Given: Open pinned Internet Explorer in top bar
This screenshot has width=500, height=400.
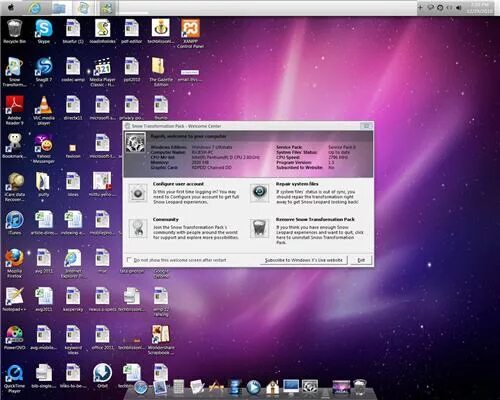Looking at the screenshot, I should pyautogui.click(x=34, y=8).
